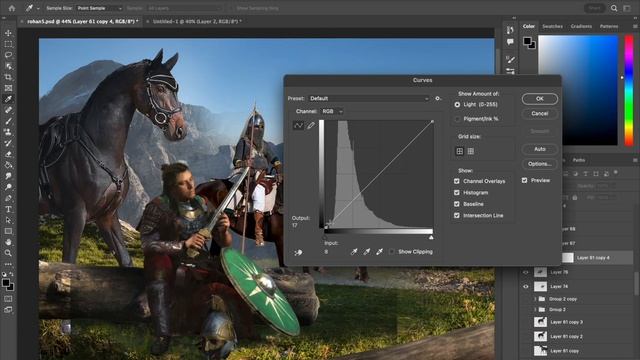Viewport: 640px width, 360px height.
Task: Select the Zoom tool
Action: (x=8, y=253)
